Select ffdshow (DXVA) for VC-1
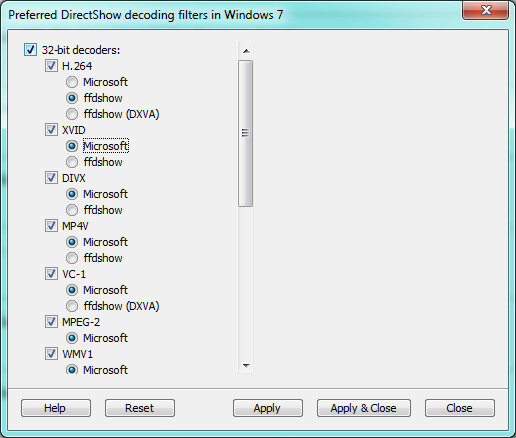This screenshot has height=438, width=516. pos(72,306)
